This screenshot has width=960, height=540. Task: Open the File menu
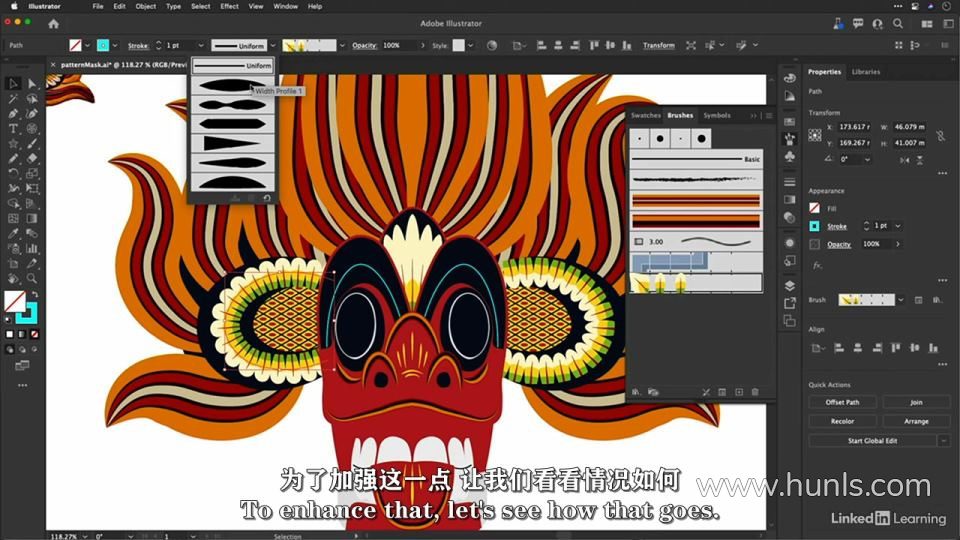(98, 6)
